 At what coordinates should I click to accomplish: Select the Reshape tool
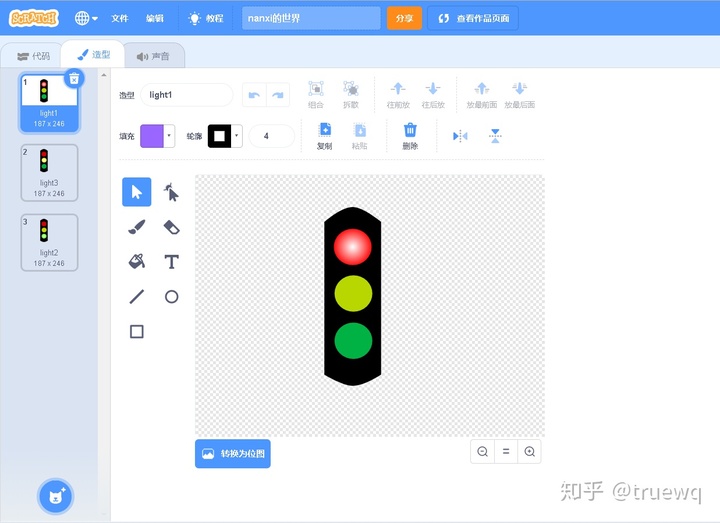[171, 192]
